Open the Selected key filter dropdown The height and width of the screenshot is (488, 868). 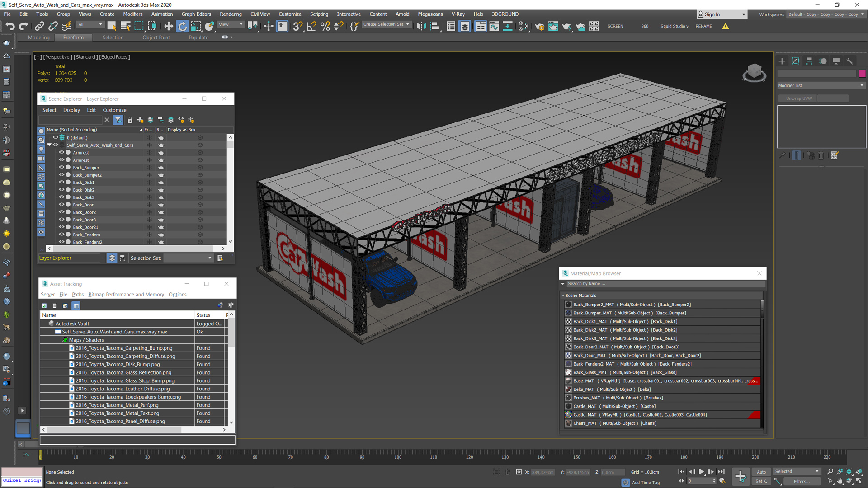click(x=797, y=471)
